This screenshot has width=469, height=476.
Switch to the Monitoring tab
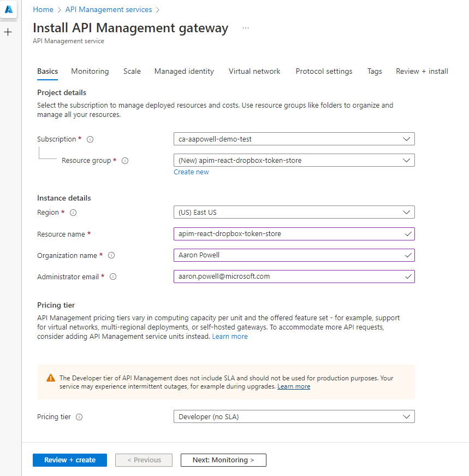90,71
